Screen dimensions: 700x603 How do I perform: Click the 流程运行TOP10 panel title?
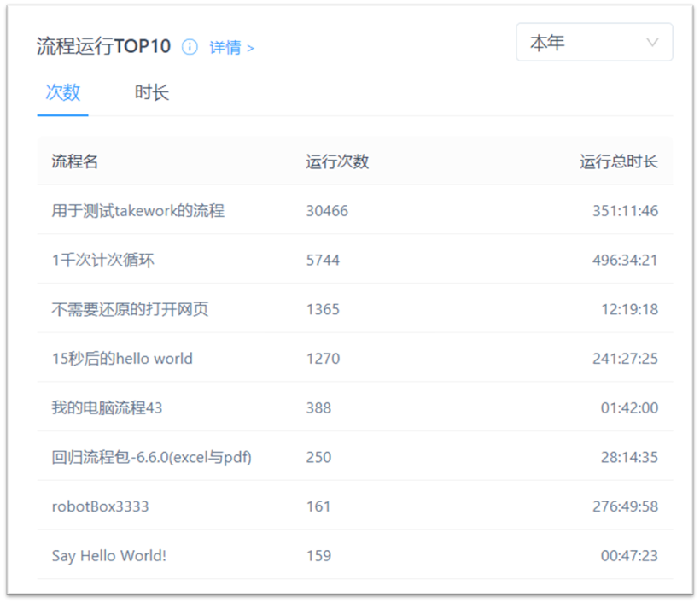[x=103, y=46]
